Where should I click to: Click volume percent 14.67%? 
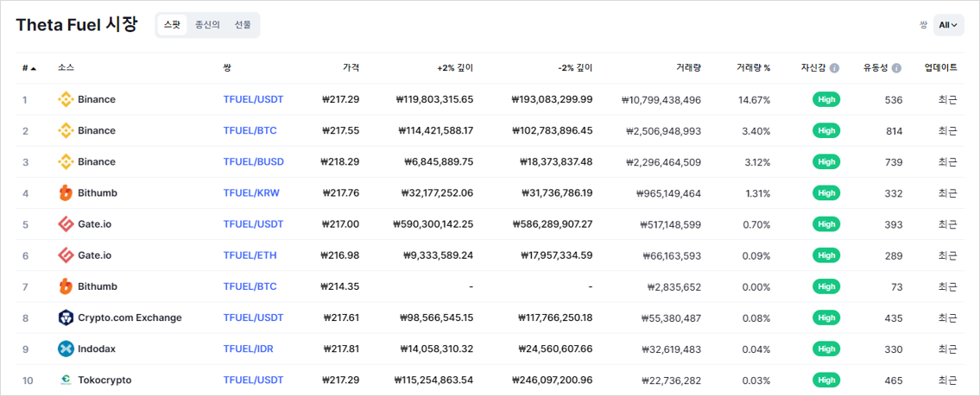click(755, 99)
